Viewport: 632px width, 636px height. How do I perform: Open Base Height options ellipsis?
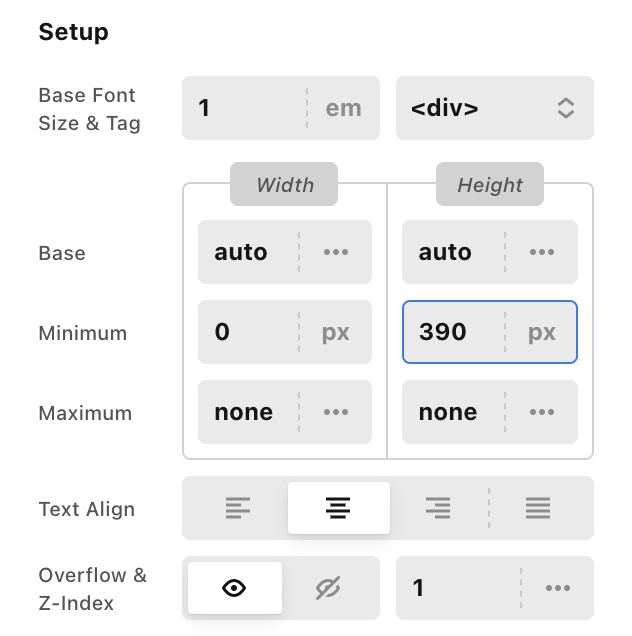click(x=541, y=252)
